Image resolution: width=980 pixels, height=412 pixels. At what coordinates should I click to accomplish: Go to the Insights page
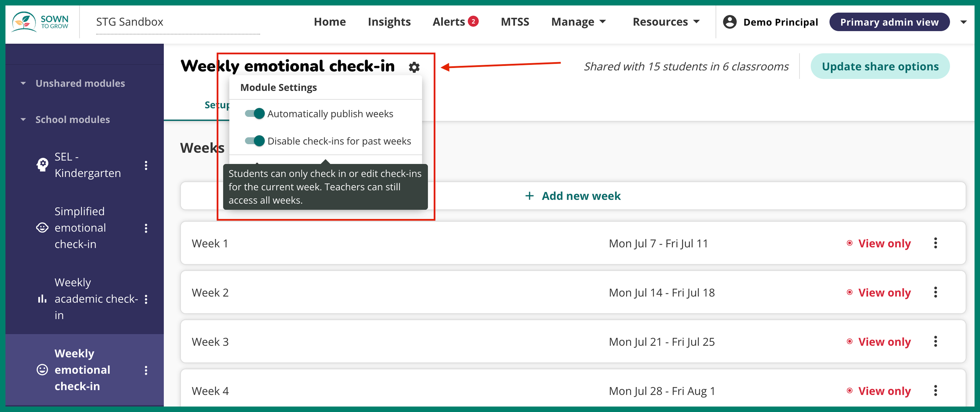[389, 22]
